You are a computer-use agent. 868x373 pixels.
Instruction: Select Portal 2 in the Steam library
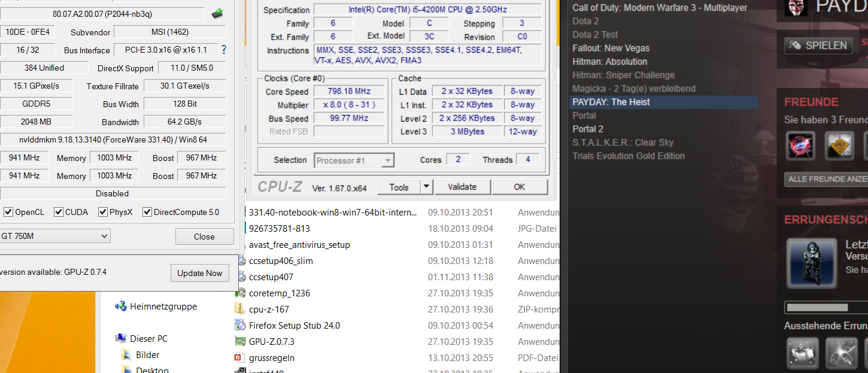tap(588, 129)
